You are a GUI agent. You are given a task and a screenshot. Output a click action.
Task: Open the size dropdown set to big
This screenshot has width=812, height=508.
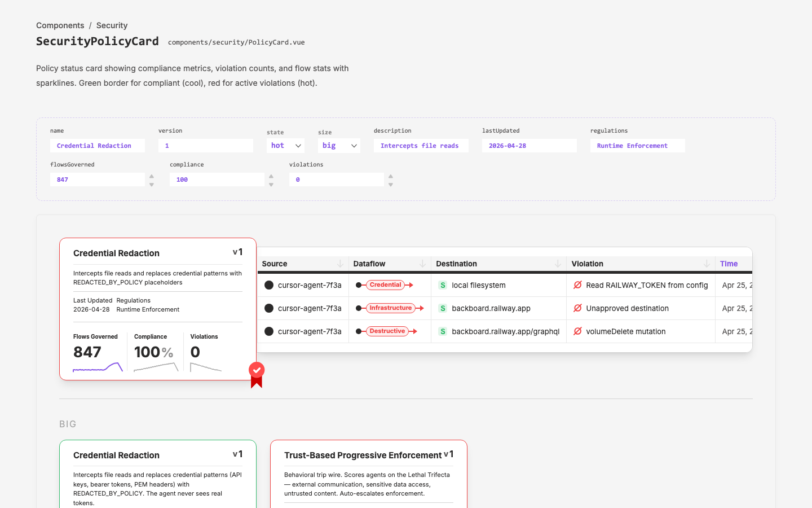click(x=339, y=146)
